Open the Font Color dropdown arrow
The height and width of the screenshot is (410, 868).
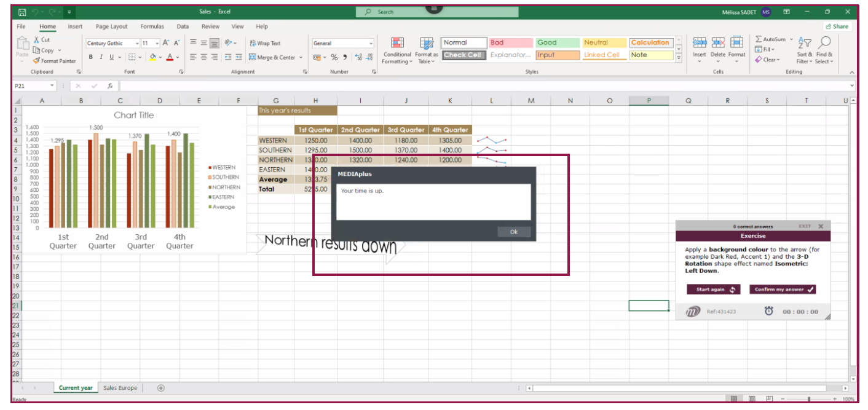pos(178,57)
